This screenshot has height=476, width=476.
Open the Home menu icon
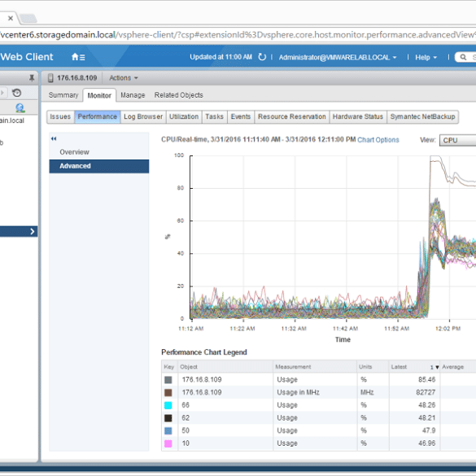[x=78, y=57]
